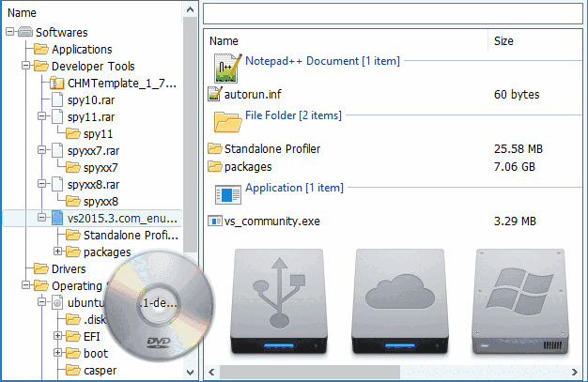Screen dimensions: 588x382
Task: Expand the boot folder node
Action: coord(57,353)
